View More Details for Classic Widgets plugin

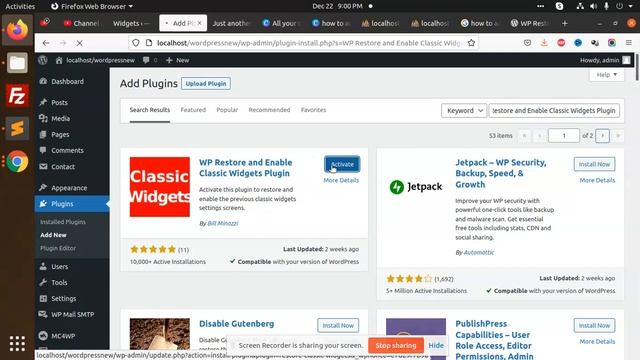point(341,180)
